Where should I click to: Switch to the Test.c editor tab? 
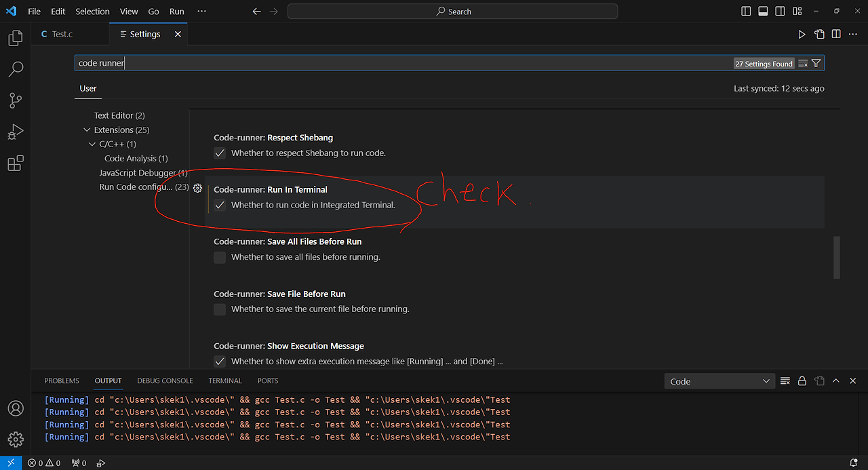[62, 34]
